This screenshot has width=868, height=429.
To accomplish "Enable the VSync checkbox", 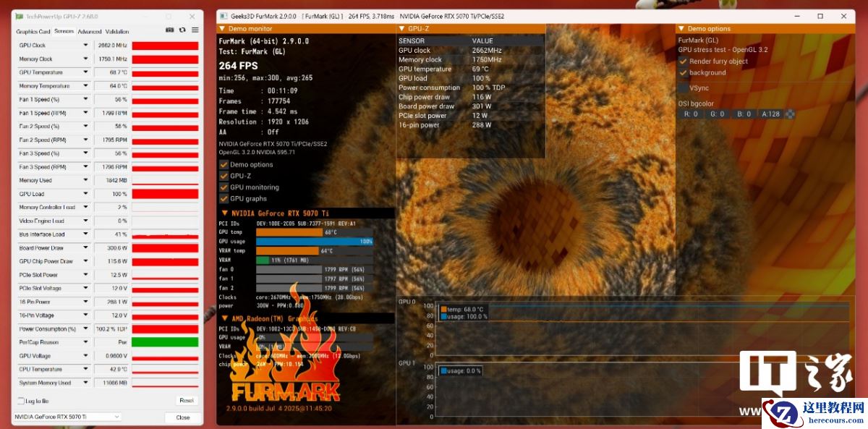I will [683, 88].
